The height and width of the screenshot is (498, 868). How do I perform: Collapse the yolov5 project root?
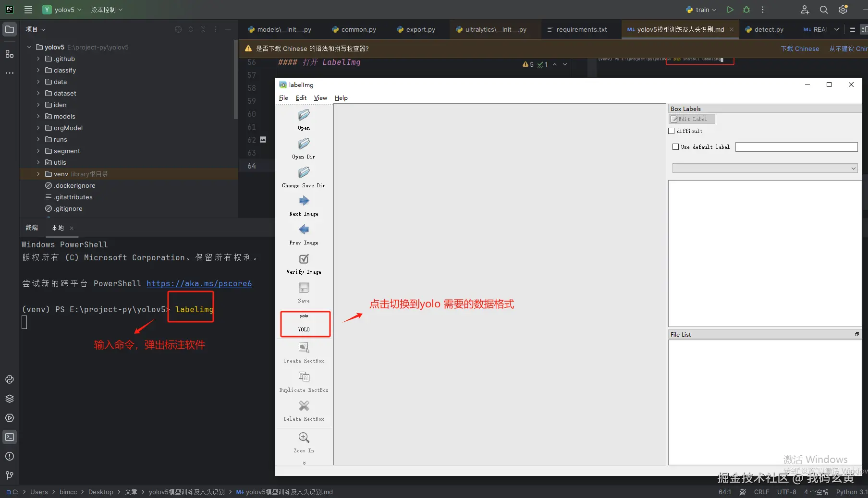(29, 47)
